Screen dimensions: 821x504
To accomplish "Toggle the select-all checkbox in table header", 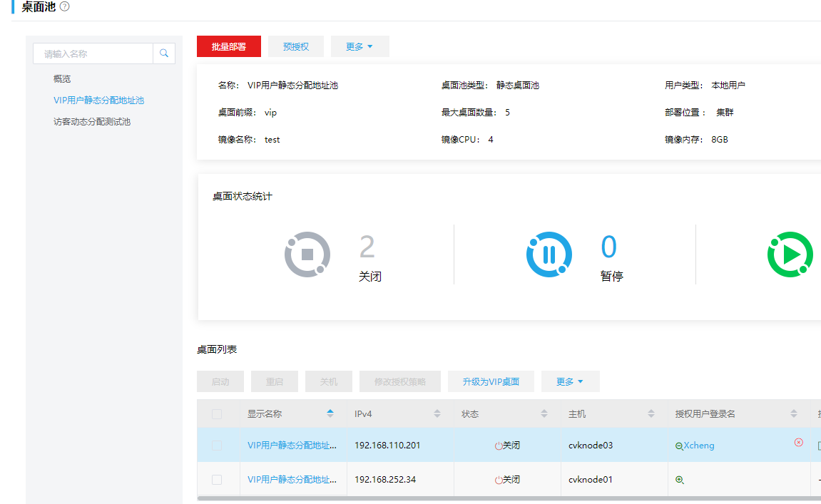I will (x=217, y=413).
